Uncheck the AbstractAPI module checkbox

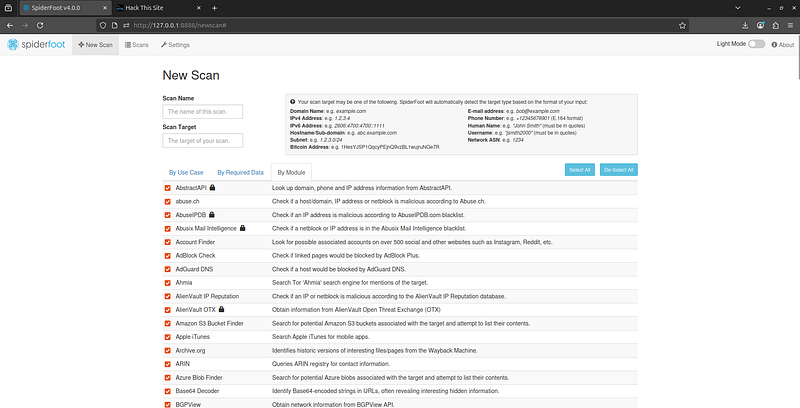(167, 188)
